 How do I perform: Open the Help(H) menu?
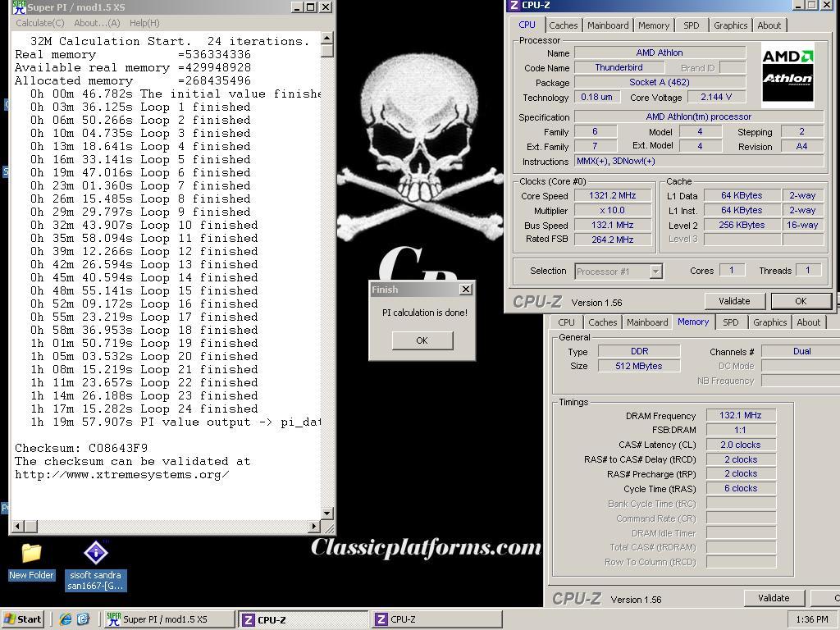coord(144,23)
